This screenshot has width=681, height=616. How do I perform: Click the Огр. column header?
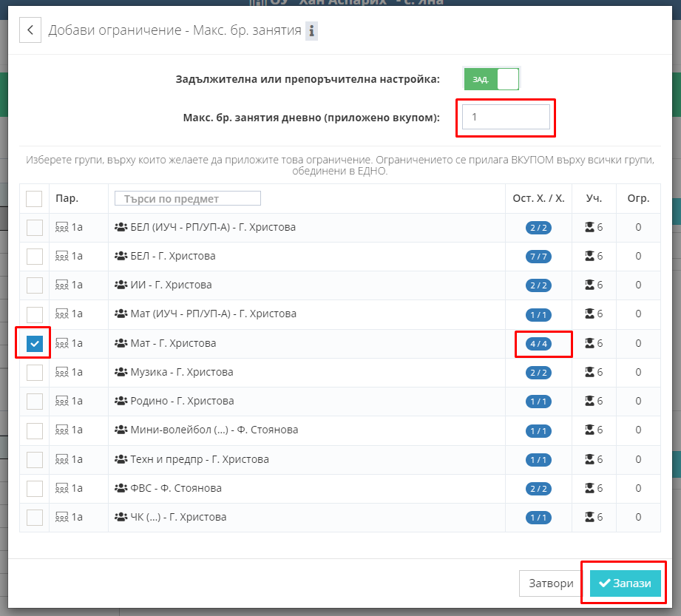[x=638, y=198]
